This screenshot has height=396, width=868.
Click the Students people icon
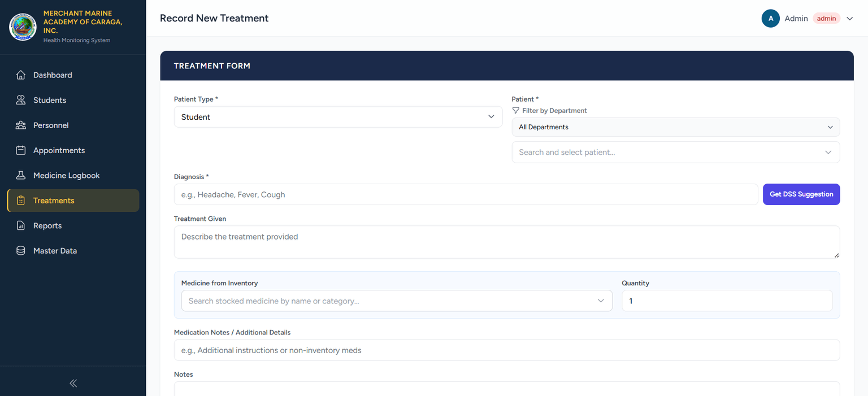(x=21, y=100)
